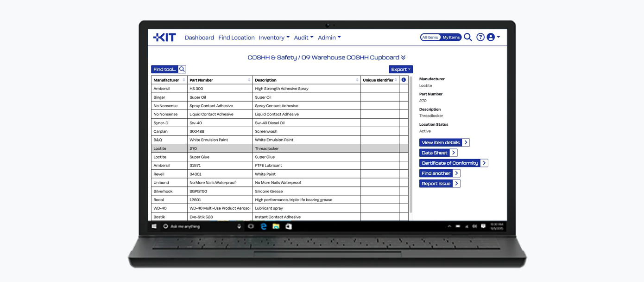Launch Microsoft Edge from the taskbar
The height and width of the screenshot is (282, 644).
264,226
